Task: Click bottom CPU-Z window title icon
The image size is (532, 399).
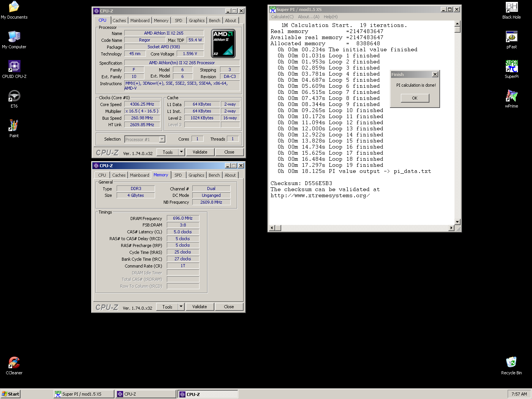Action: tap(96, 166)
